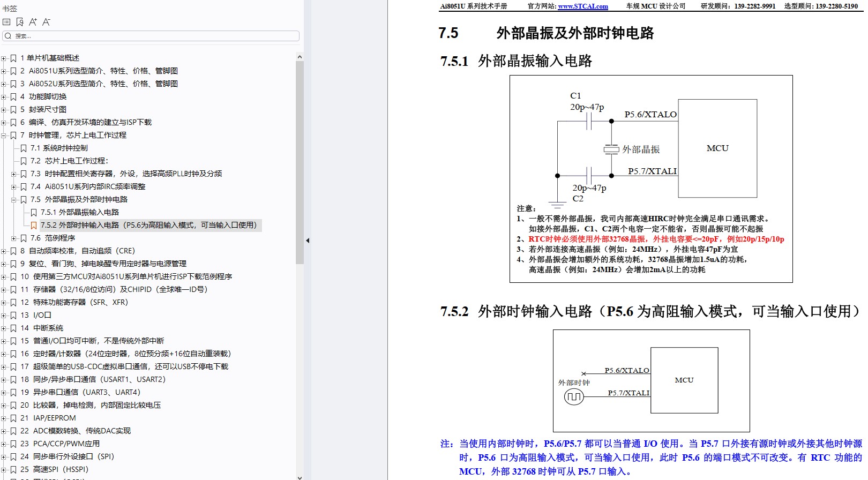
Task: Open bookmark '19 异步串口通信（UART3、UART4）'
Action: [80, 392]
